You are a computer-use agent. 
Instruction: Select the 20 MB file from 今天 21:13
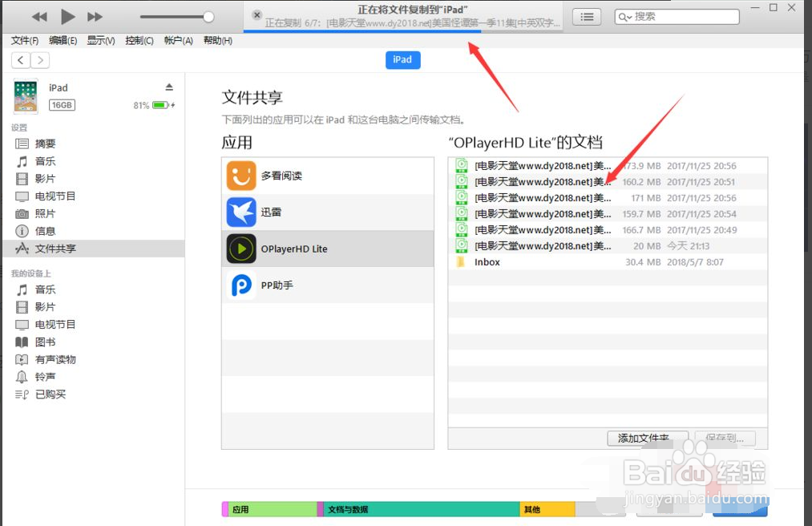pyautogui.click(x=608, y=246)
